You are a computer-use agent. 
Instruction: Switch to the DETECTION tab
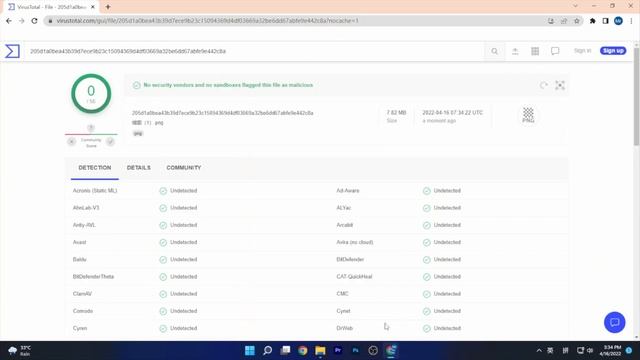95,168
